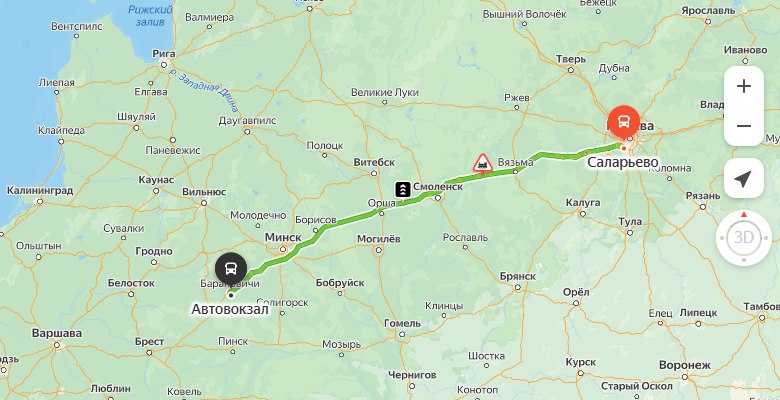Select the Витебск city label
Screen dimensions: 780x400
click(374, 162)
